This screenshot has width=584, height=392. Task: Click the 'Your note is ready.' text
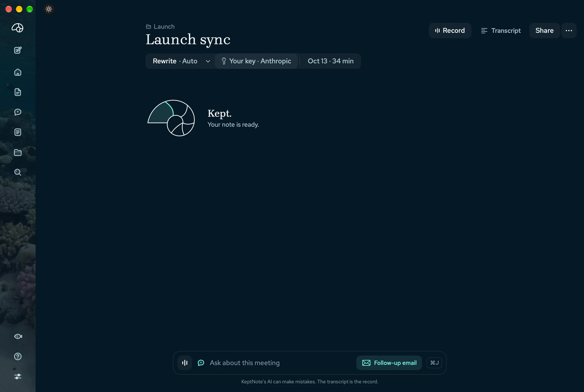click(x=233, y=124)
